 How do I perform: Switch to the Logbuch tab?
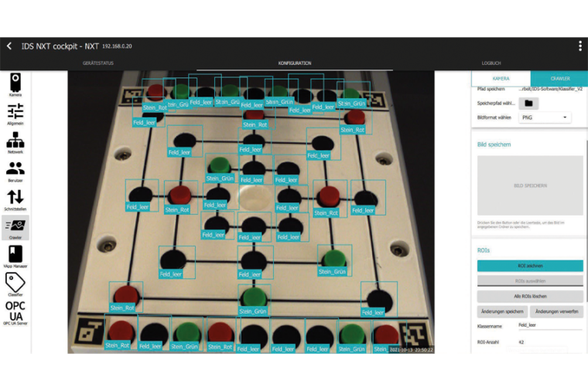click(491, 63)
